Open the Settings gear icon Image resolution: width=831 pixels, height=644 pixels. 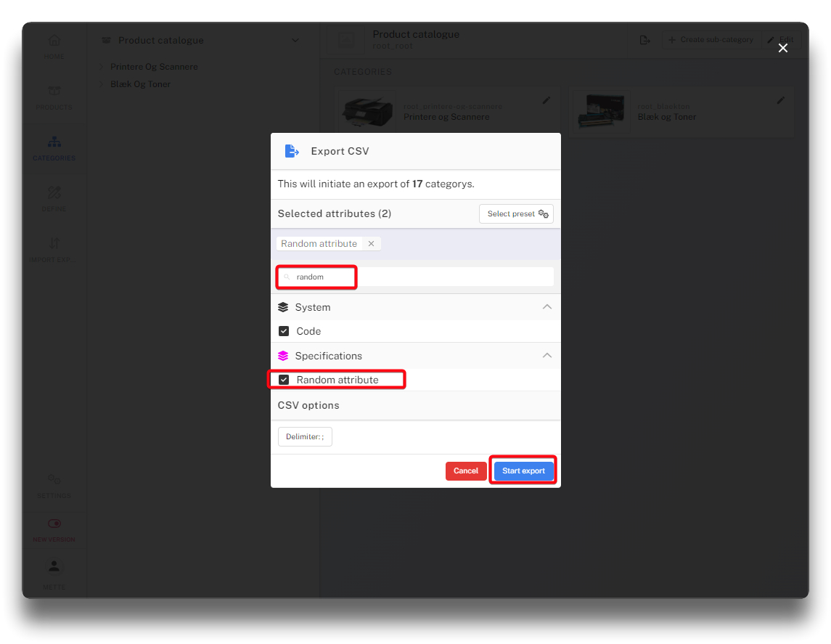pos(54,480)
